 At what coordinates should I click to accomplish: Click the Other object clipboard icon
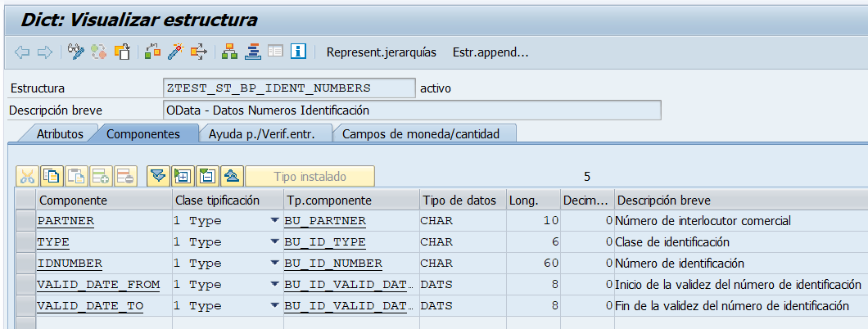click(x=123, y=52)
